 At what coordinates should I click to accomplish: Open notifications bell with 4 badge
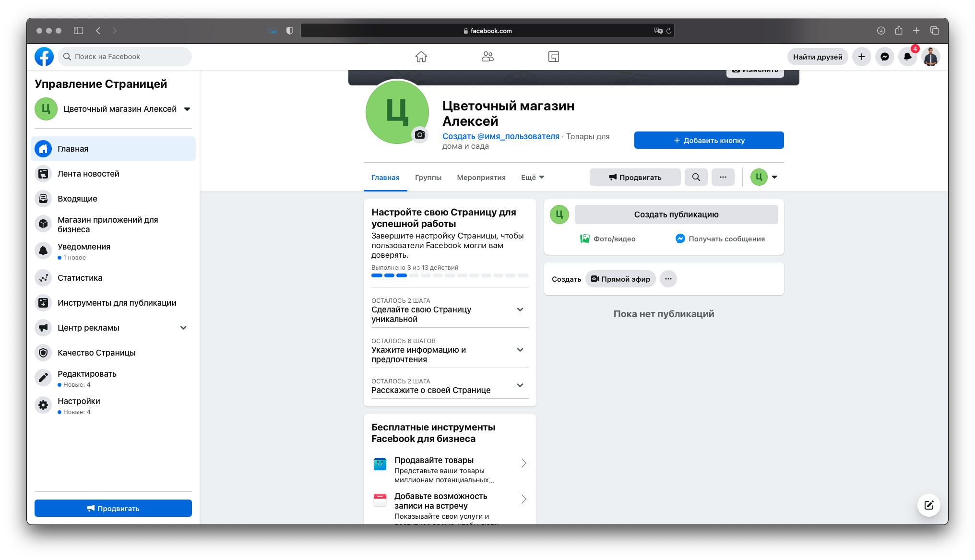[908, 57]
